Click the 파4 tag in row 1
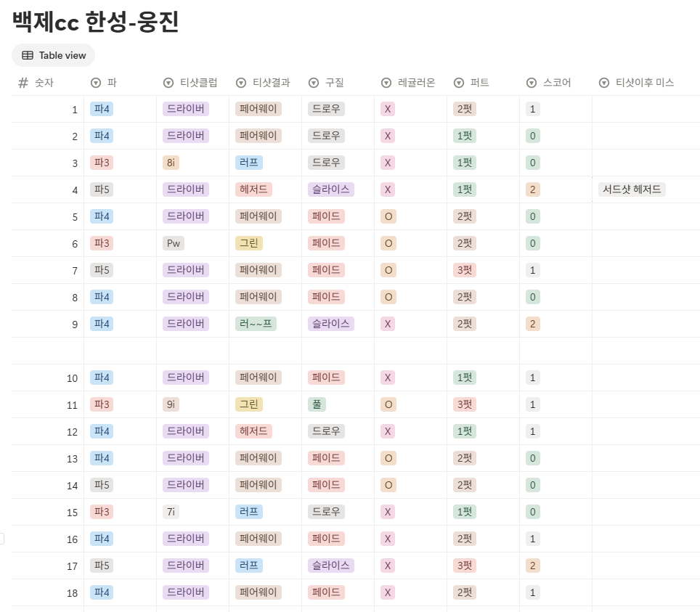The height and width of the screenshot is (612, 700). 102,109
